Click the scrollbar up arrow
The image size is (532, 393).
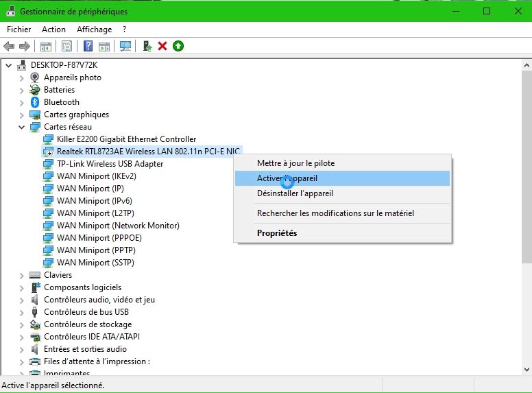(x=527, y=65)
